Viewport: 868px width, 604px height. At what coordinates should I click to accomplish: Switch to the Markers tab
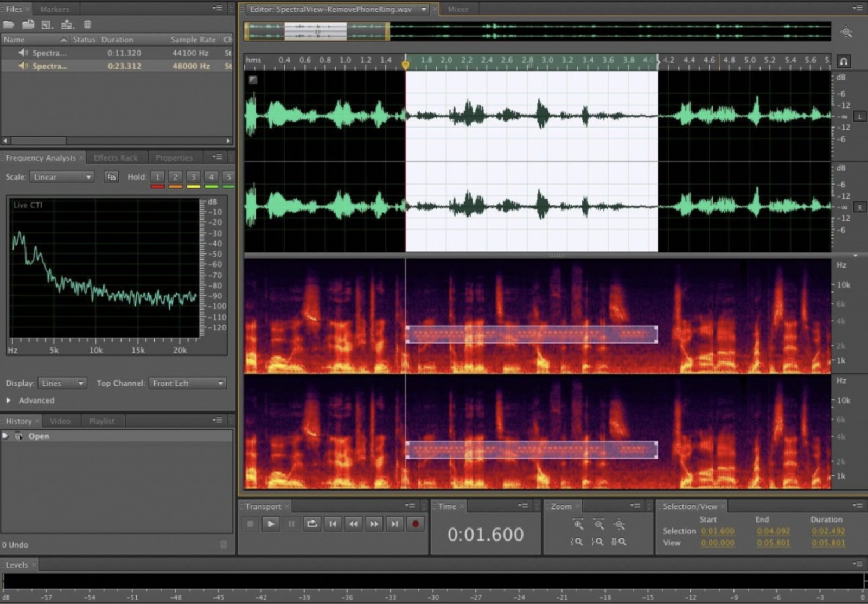tap(55, 9)
